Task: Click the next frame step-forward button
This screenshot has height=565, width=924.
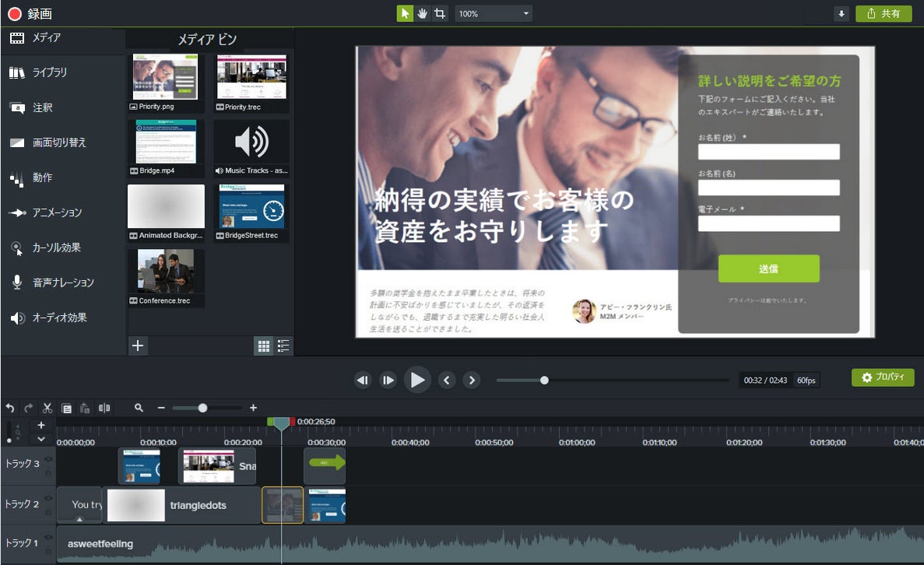Action: tap(388, 380)
